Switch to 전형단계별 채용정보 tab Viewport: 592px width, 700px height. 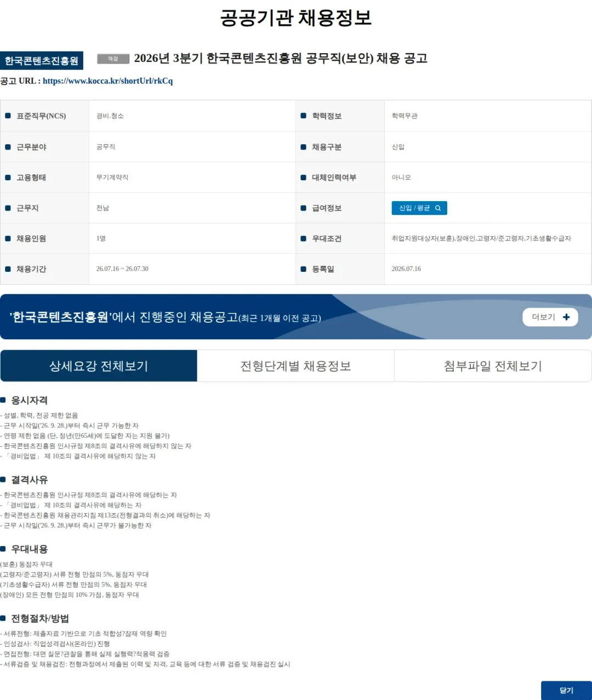(296, 366)
